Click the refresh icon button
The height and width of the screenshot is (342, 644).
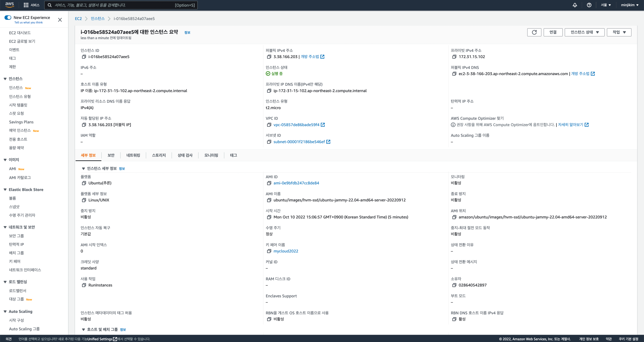click(x=534, y=32)
